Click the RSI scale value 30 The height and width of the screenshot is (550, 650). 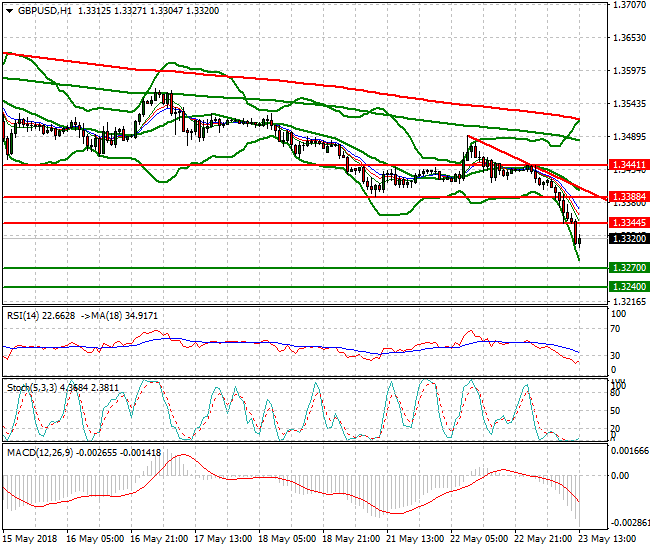coord(616,356)
